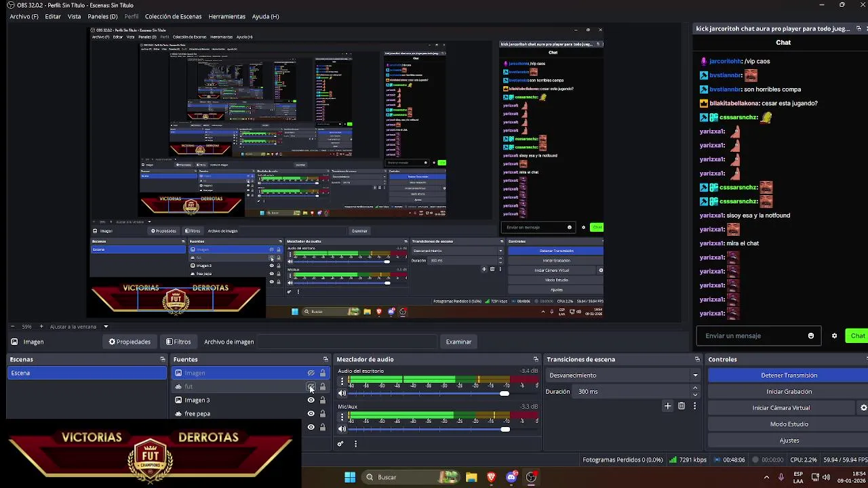Increase transition duration with up arrow
Viewport: 868px width, 488px height.
[695, 388]
